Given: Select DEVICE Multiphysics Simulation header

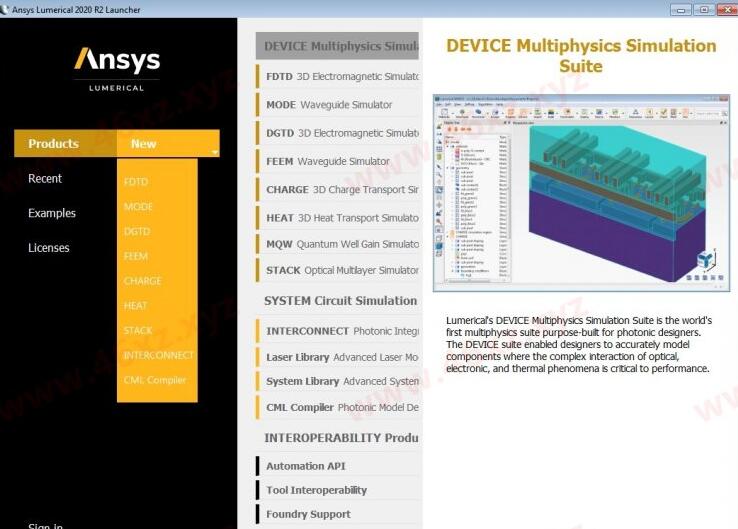Looking at the screenshot, I should (337, 46).
